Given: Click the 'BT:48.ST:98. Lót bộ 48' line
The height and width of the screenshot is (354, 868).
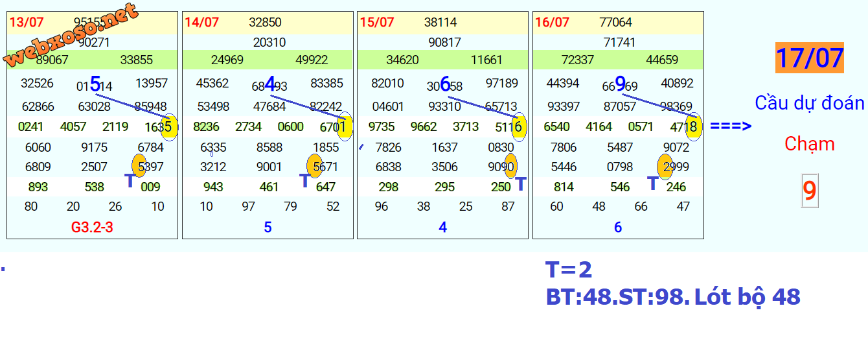Looking at the screenshot, I should [673, 297].
